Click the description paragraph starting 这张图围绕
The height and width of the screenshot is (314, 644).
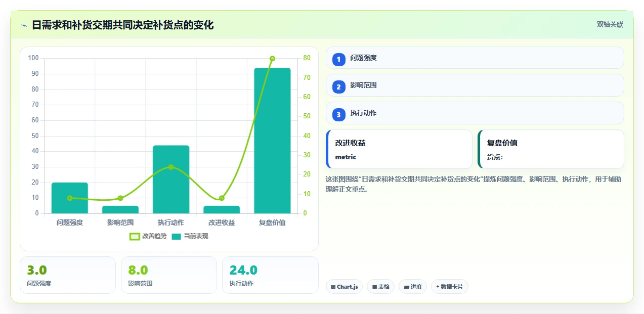tap(474, 184)
